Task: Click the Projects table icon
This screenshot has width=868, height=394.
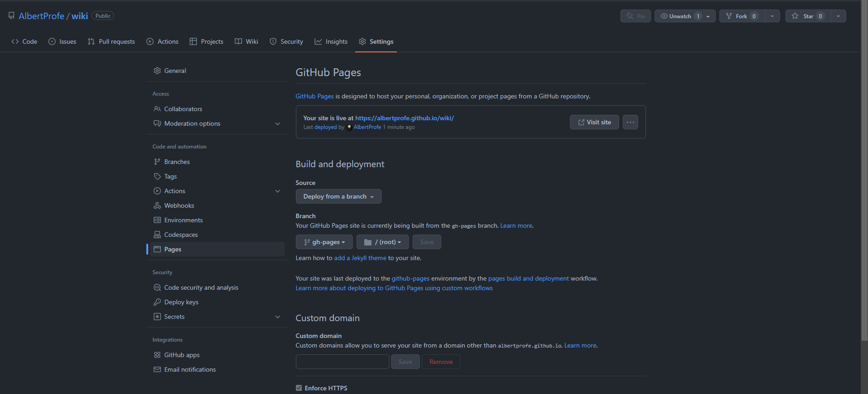Action: (193, 41)
